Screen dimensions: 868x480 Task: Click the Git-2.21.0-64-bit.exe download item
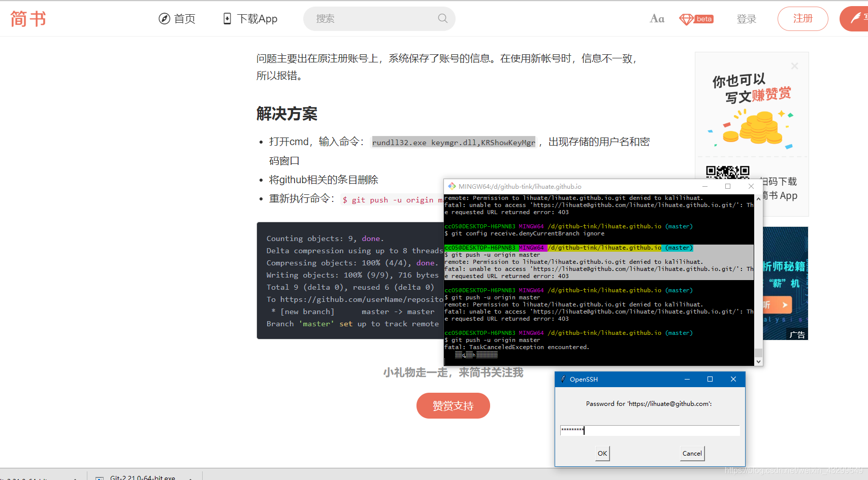[x=142, y=477]
